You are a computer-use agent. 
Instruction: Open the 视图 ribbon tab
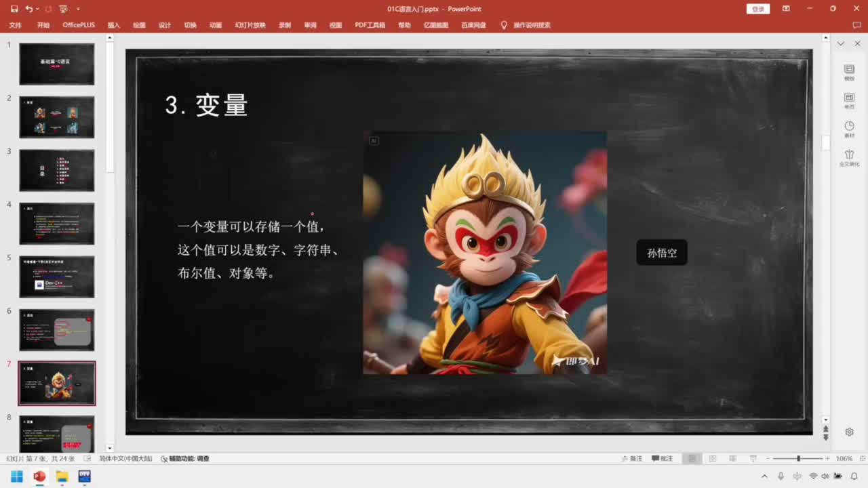pyautogui.click(x=336, y=25)
